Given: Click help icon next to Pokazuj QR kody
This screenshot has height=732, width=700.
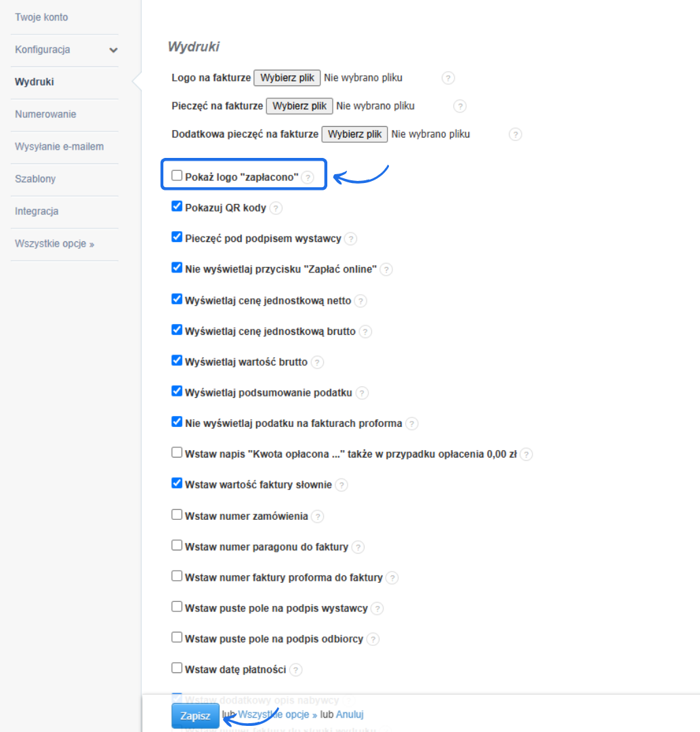Looking at the screenshot, I should [x=276, y=208].
